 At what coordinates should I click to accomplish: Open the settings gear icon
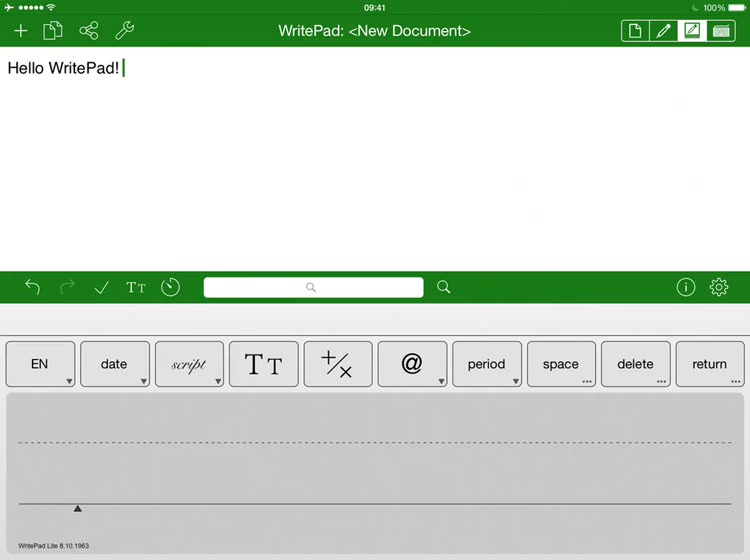click(x=718, y=287)
